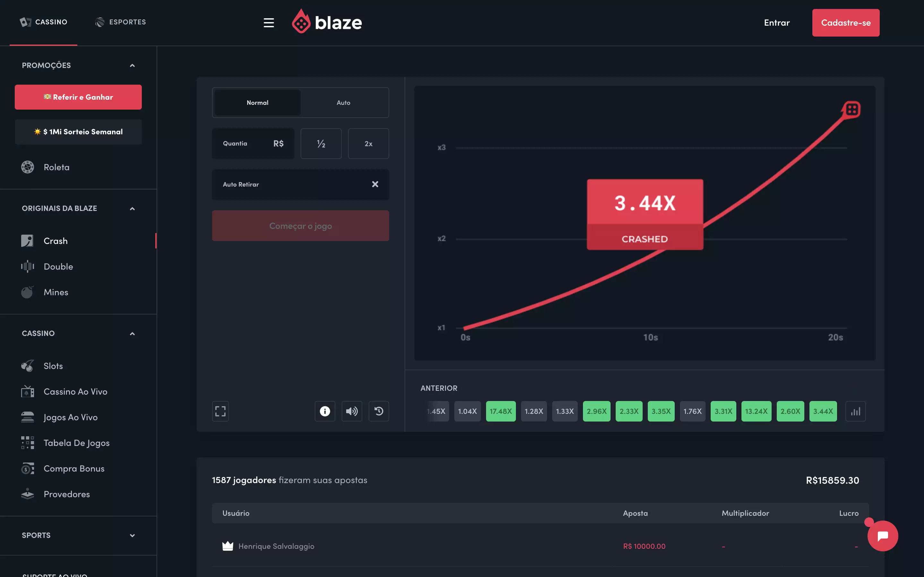Open the bet history clock icon
This screenshot has height=577, width=924.
click(x=379, y=411)
